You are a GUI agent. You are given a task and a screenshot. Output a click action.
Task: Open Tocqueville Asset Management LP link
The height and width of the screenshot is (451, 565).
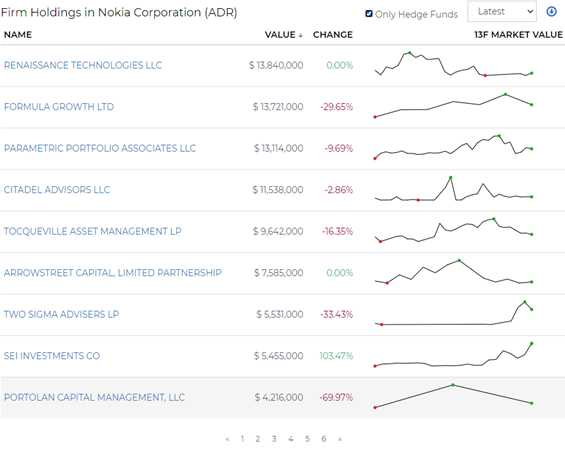[93, 231]
